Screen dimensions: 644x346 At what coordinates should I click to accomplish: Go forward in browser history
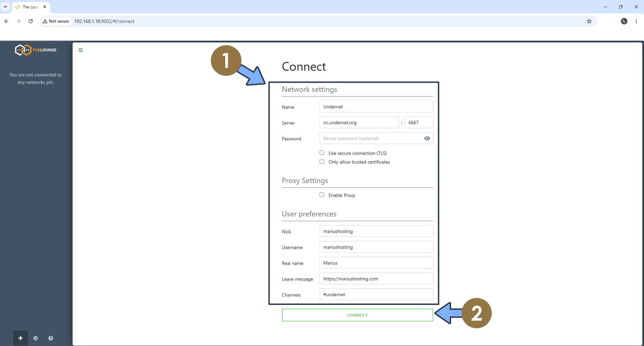pos(18,21)
